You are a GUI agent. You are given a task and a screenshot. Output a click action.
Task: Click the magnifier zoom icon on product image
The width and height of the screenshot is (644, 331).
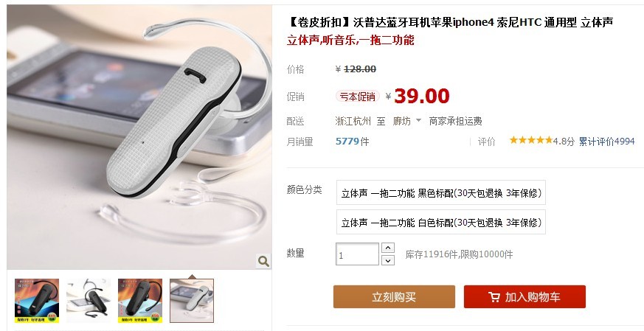click(x=263, y=261)
